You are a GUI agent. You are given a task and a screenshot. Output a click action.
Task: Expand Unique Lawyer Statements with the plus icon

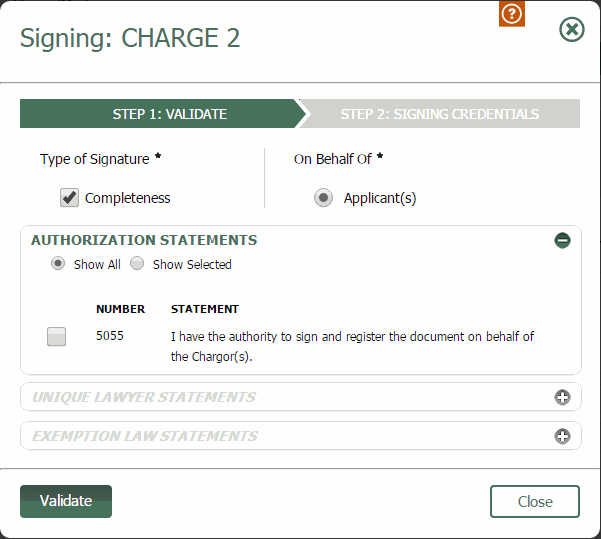[562, 397]
